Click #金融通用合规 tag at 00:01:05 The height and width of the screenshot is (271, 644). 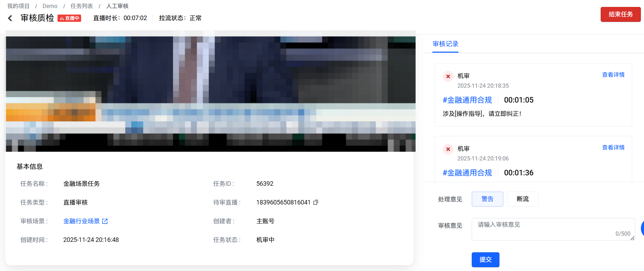coord(467,100)
